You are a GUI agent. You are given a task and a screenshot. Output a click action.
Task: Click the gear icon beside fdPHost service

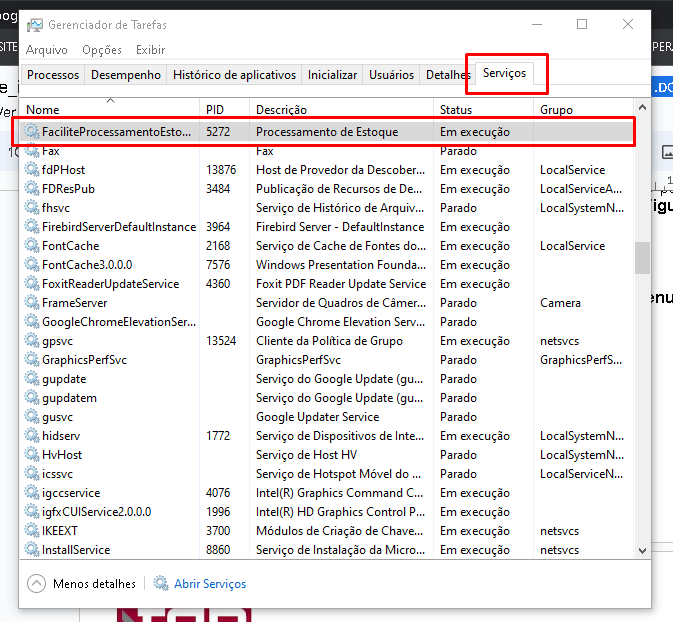click(x=32, y=170)
